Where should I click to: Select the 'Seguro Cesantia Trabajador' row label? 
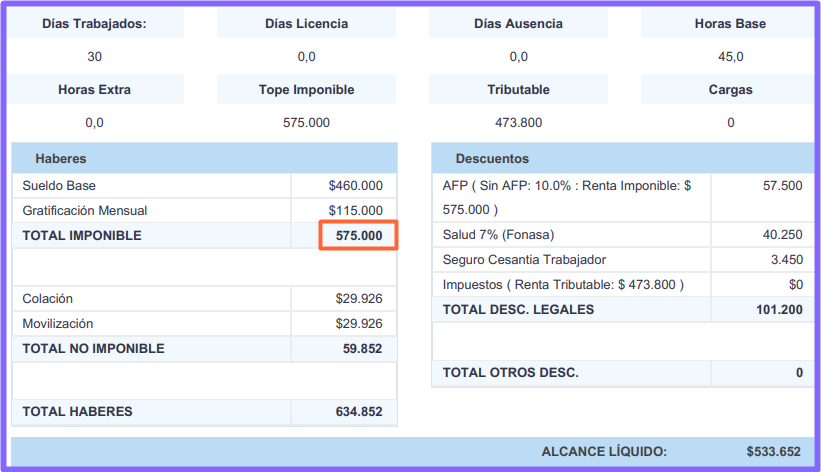524,260
